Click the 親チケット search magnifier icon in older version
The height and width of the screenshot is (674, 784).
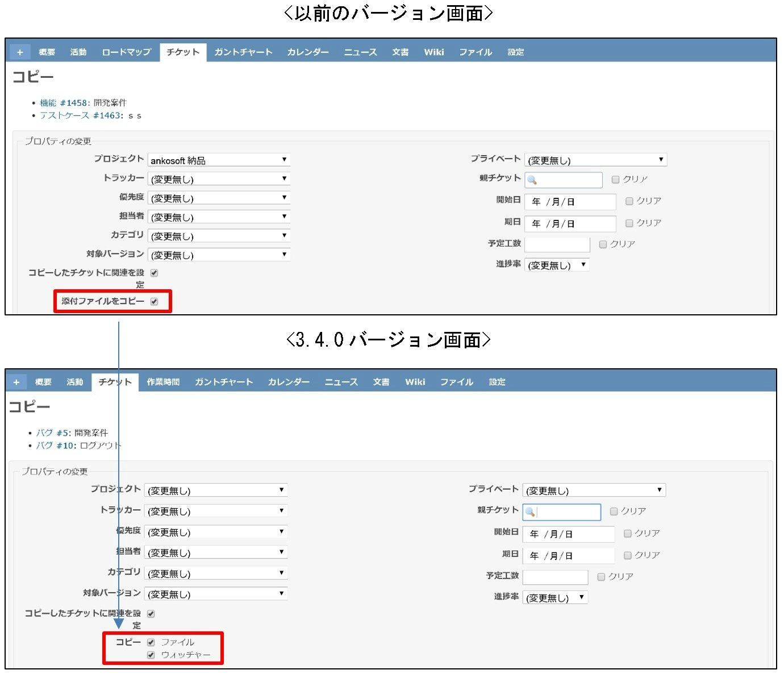click(531, 180)
